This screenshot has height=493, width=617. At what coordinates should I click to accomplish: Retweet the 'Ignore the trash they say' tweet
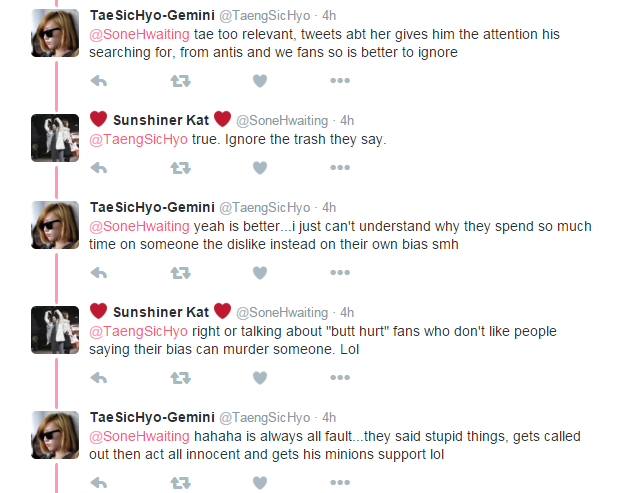click(x=180, y=167)
